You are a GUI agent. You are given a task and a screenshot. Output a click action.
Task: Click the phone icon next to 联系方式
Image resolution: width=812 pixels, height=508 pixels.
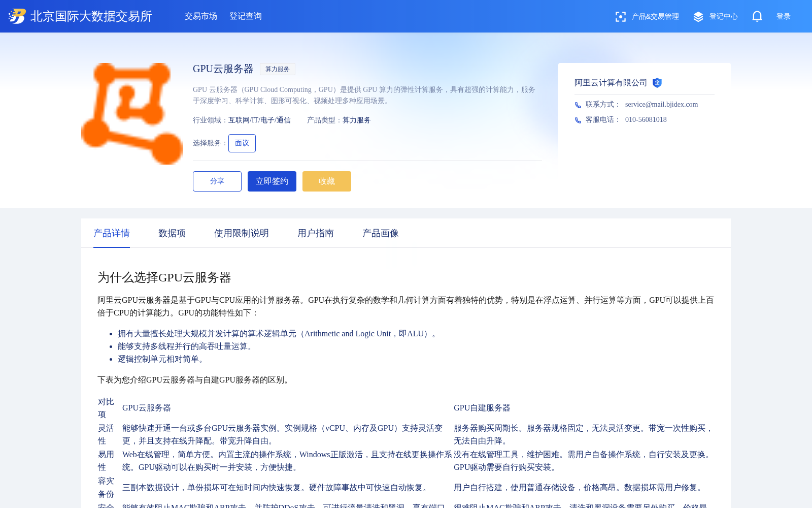pos(578,105)
